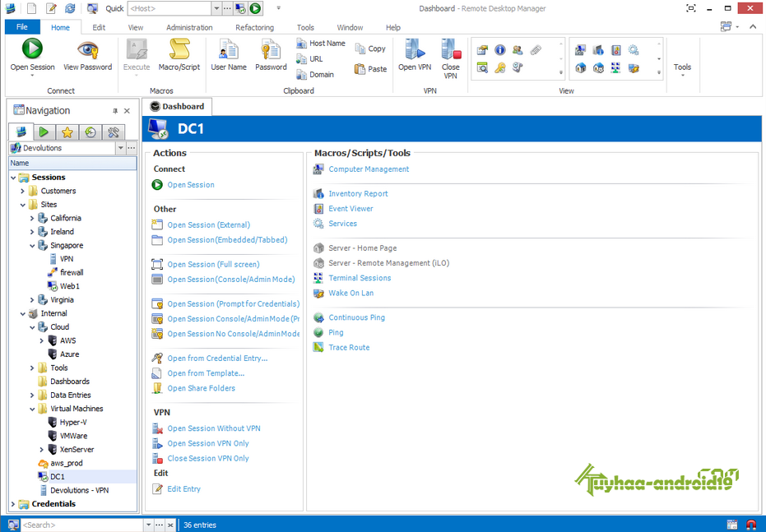This screenshot has width=766, height=532.
Task: Expand the AWS entry
Action: click(x=41, y=340)
